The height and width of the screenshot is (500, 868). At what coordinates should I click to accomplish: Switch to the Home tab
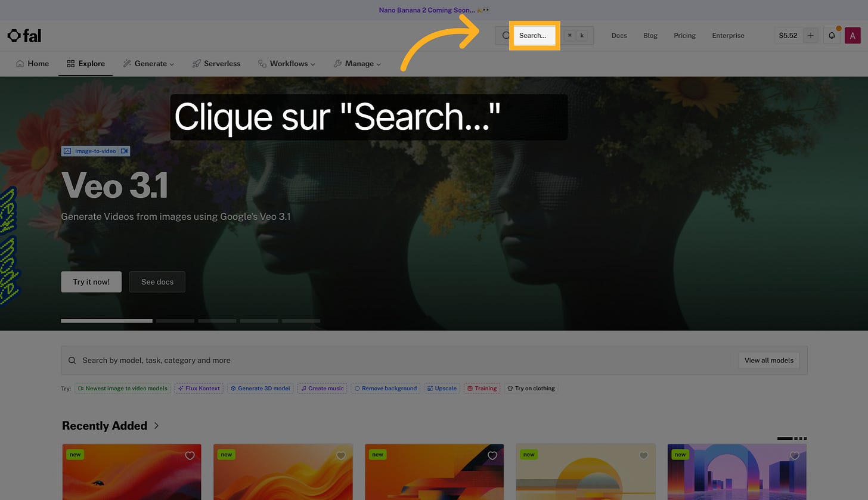(32, 63)
